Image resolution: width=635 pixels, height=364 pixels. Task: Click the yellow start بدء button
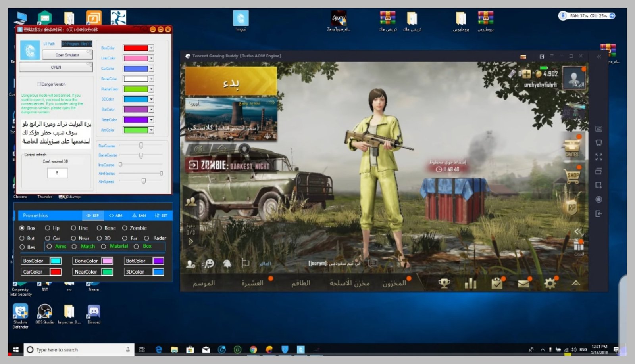click(x=231, y=81)
